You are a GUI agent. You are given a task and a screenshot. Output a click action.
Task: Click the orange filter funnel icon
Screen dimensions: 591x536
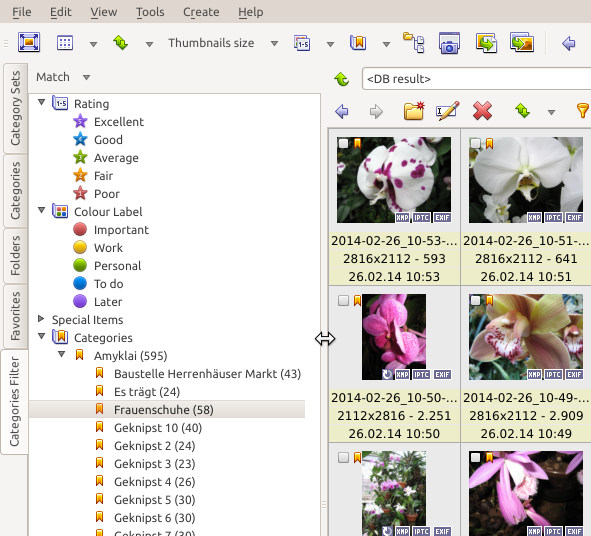[583, 111]
